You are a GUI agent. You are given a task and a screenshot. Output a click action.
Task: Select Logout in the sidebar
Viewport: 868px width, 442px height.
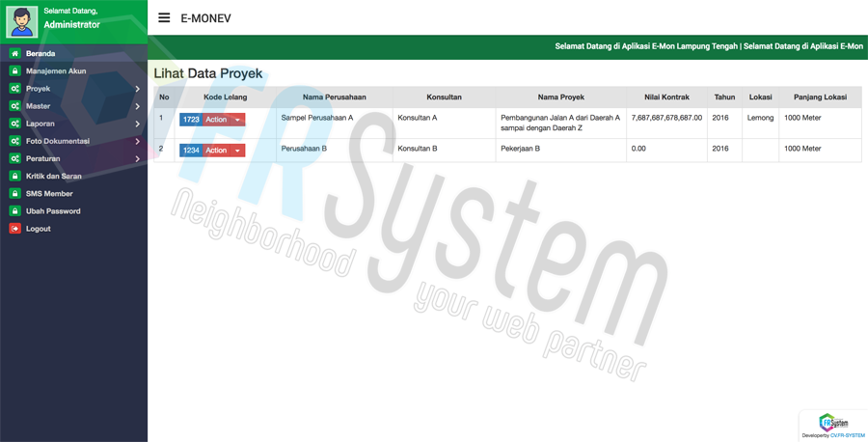pyautogui.click(x=73, y=228)
